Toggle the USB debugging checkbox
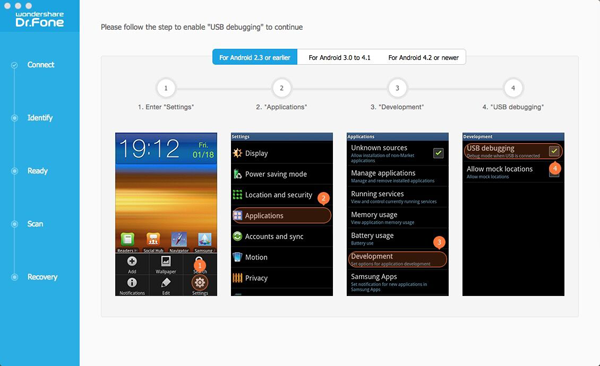The width and height of the screenshot is (600, 366). [x=554, y=151]
